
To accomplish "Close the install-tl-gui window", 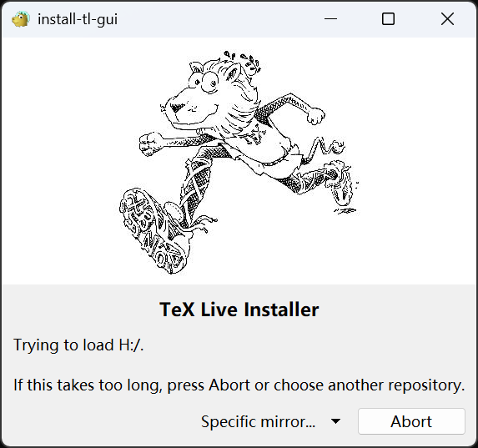I will [x=447, y=19].
